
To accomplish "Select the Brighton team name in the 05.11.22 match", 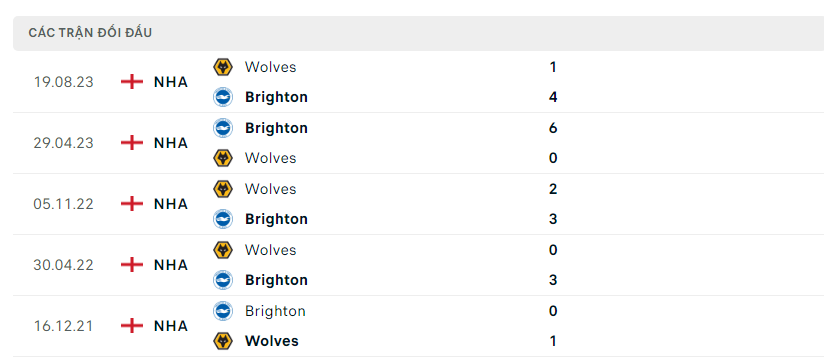I will point(276,219).
